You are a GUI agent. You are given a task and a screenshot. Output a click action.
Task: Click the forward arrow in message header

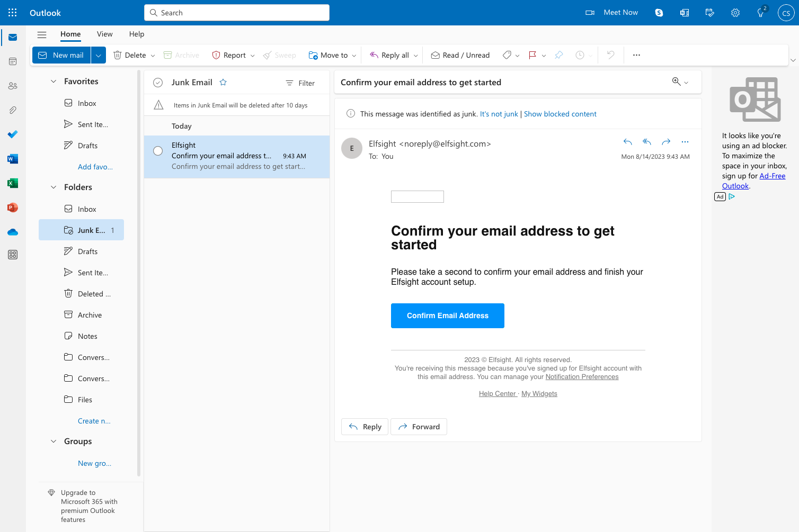[x=666, y=142]
